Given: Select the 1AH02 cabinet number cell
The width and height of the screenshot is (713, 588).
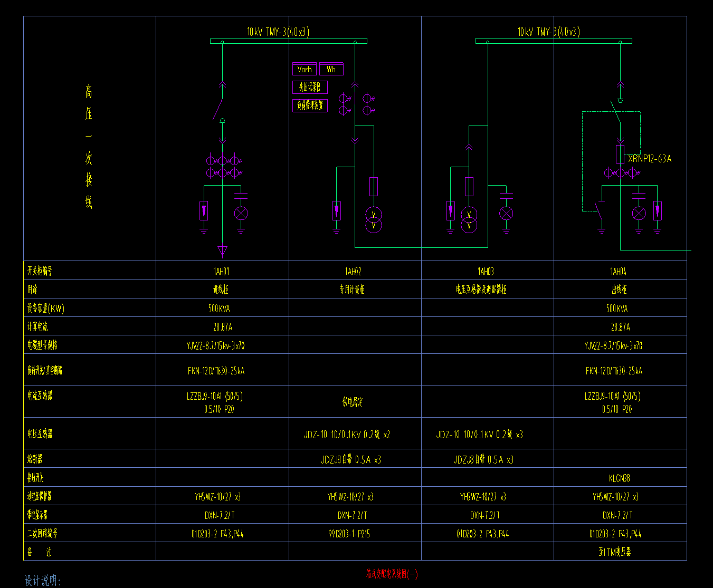Looking at the screenshot, I should (x=353, y=272).
